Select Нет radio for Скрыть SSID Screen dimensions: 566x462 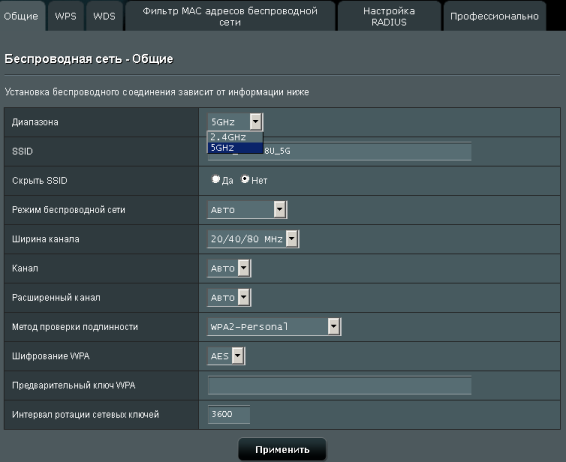(x=245, y=179)
